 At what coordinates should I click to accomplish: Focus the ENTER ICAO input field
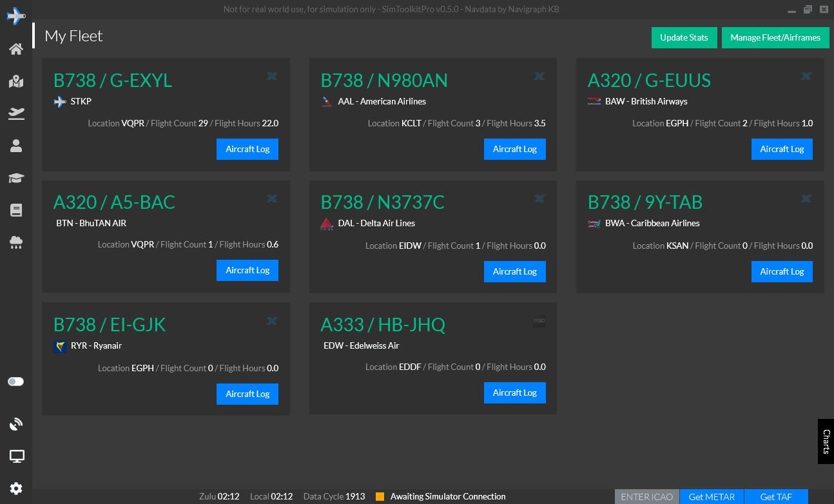pyautogui.click(x=647, y=497)
